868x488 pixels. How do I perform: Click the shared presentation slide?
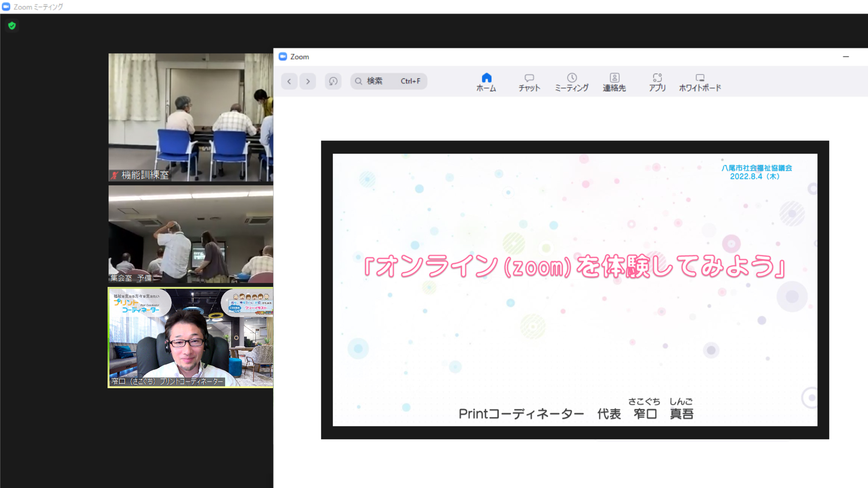(x=575, y=290)
